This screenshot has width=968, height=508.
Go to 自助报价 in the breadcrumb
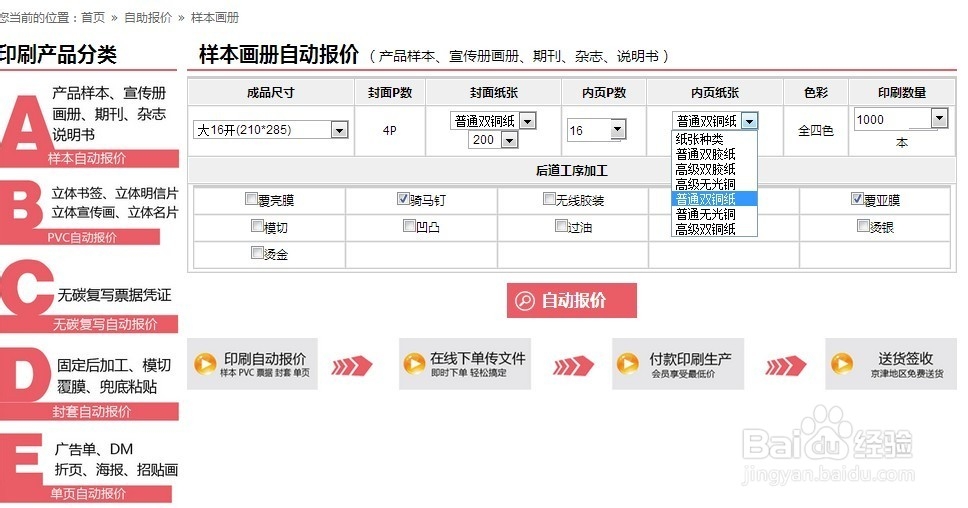point(148,18)
